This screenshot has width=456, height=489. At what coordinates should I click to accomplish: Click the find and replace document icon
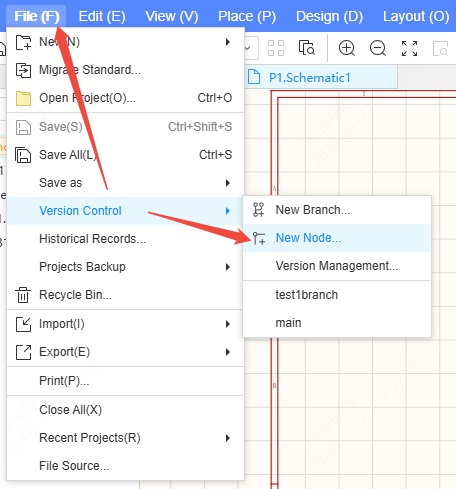pyautogui.click(x=307, y=48)
